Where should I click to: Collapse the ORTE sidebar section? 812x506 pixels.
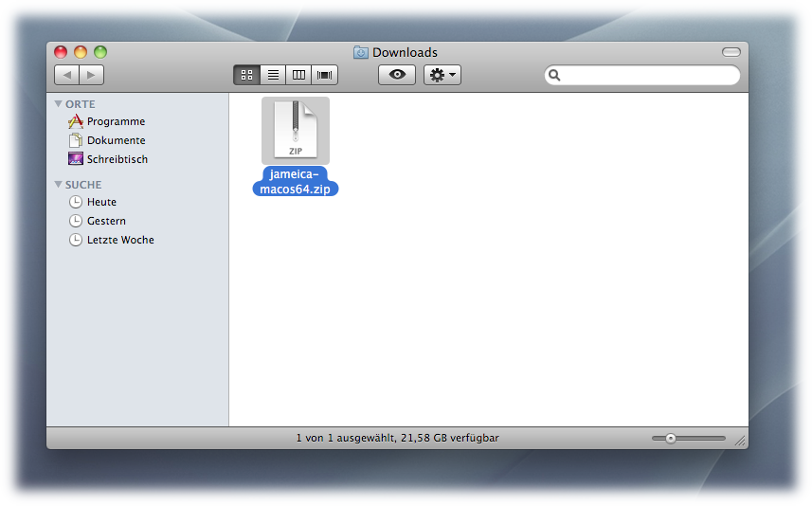coord(58,104)
